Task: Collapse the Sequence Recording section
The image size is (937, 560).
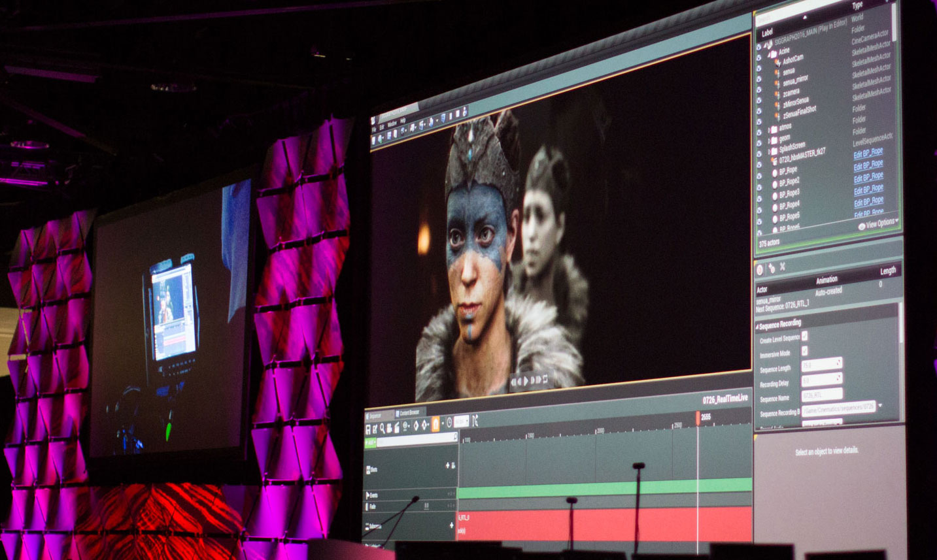Action: 757,327
